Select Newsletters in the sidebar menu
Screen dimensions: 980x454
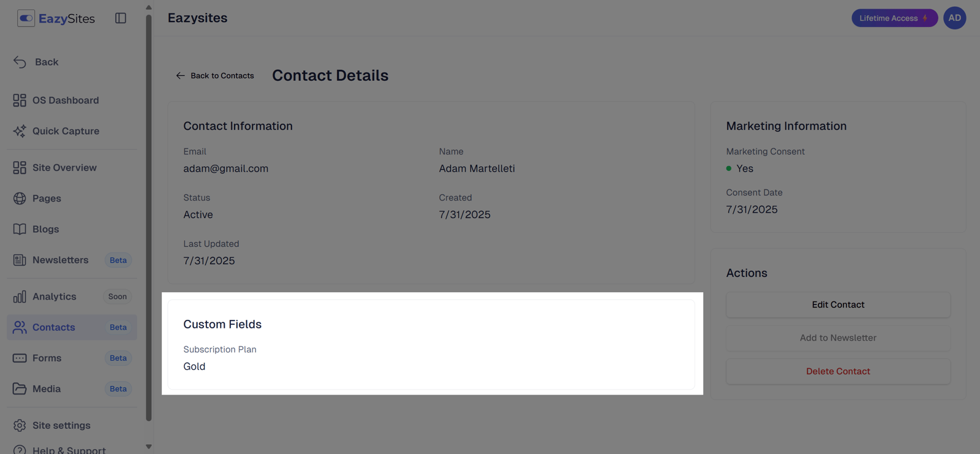point(60,260)
